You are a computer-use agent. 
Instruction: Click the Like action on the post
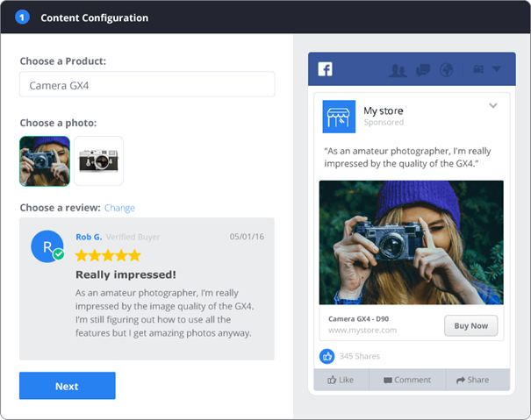(340, 380)
